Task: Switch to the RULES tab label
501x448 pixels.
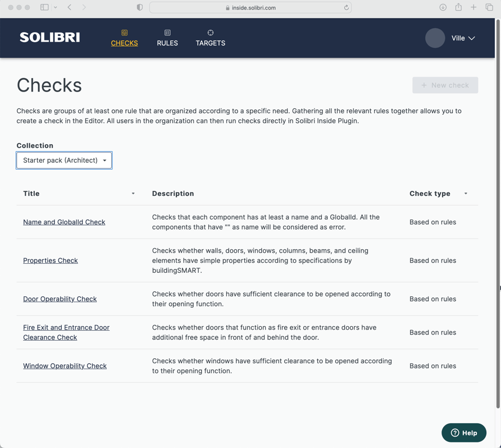Action: pyautogui.click(x=167, y=43)
